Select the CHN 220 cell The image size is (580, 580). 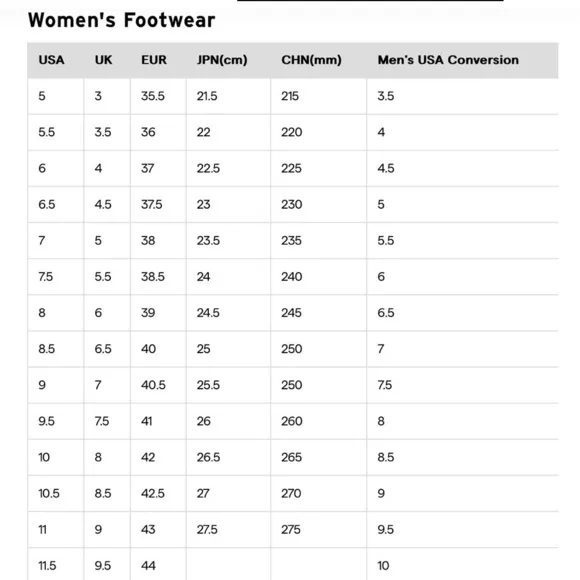tap(318, 132)
